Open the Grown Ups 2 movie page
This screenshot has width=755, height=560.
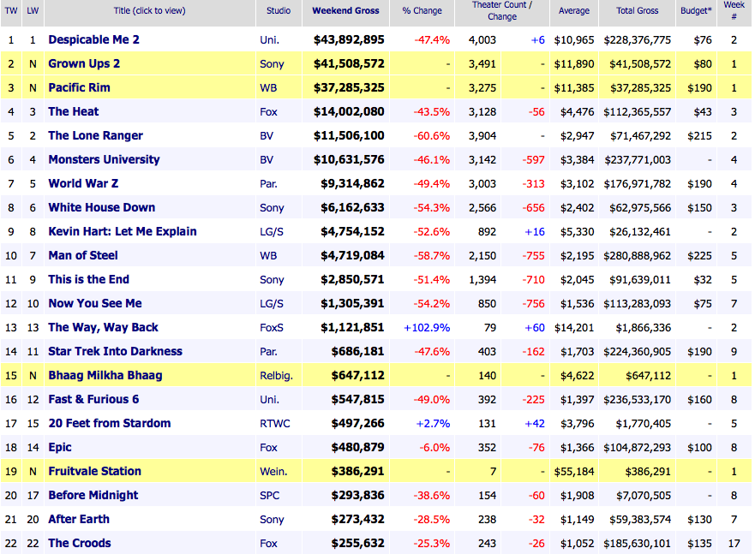(x=84, y=63)
